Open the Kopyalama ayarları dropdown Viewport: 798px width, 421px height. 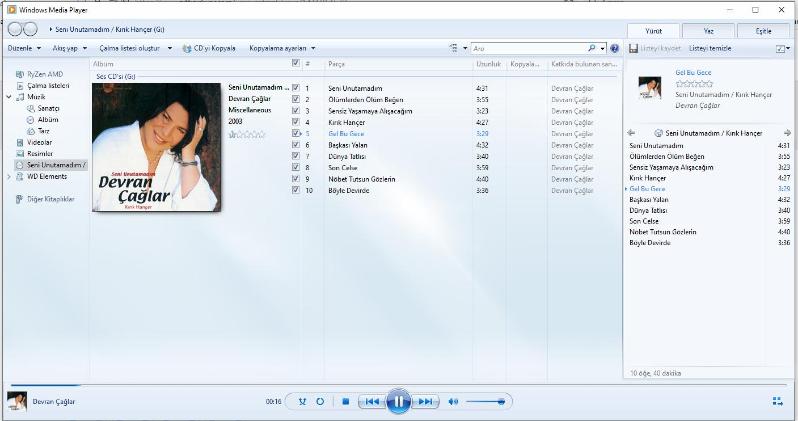[x=282, y=48]
